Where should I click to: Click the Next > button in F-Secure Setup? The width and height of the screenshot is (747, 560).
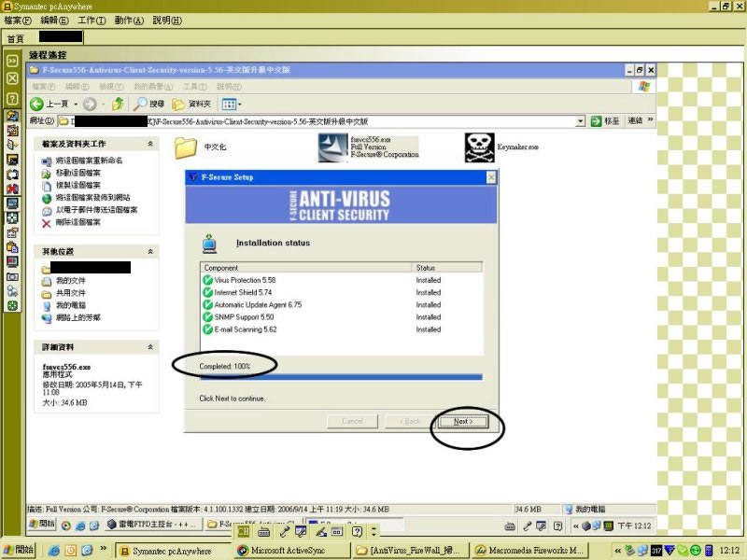tap(463, 422)
